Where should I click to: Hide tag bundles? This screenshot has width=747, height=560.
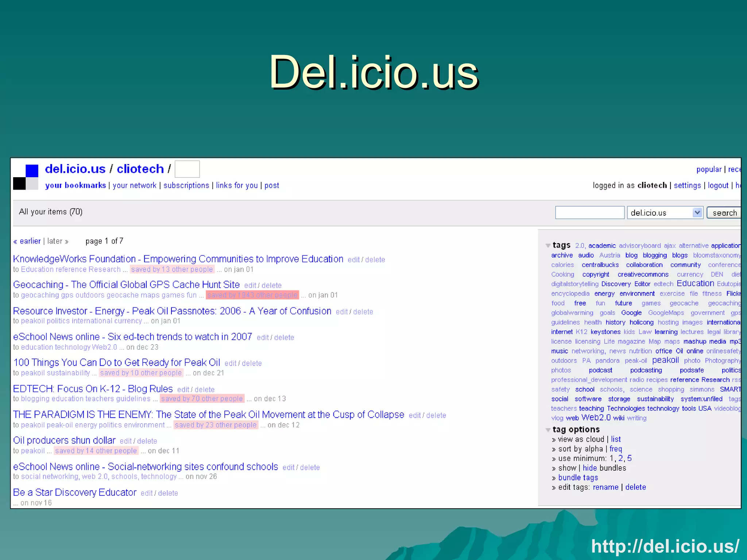tap(589, 468)
